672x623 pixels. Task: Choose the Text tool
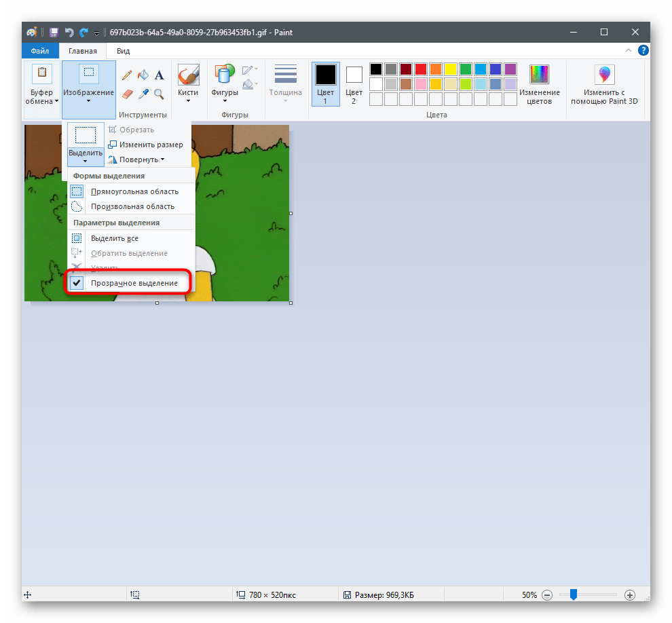pyautogui.click(x=159, y=75)
